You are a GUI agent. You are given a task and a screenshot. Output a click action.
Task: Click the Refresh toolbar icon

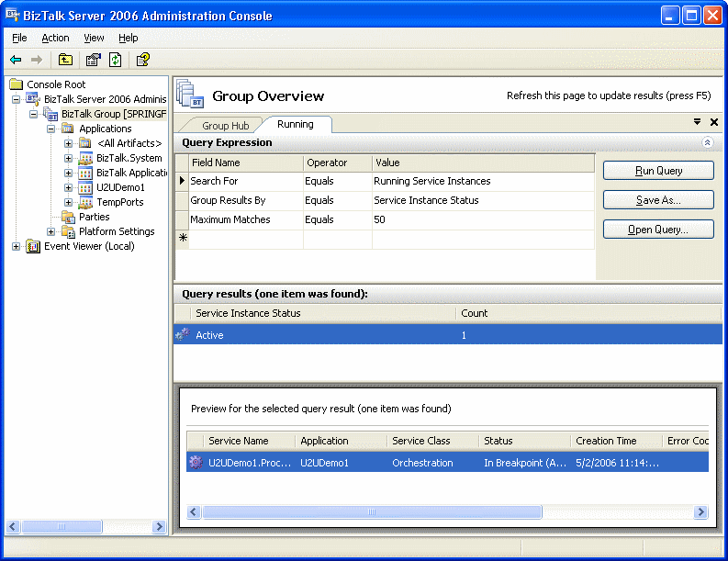click(116, 60)
